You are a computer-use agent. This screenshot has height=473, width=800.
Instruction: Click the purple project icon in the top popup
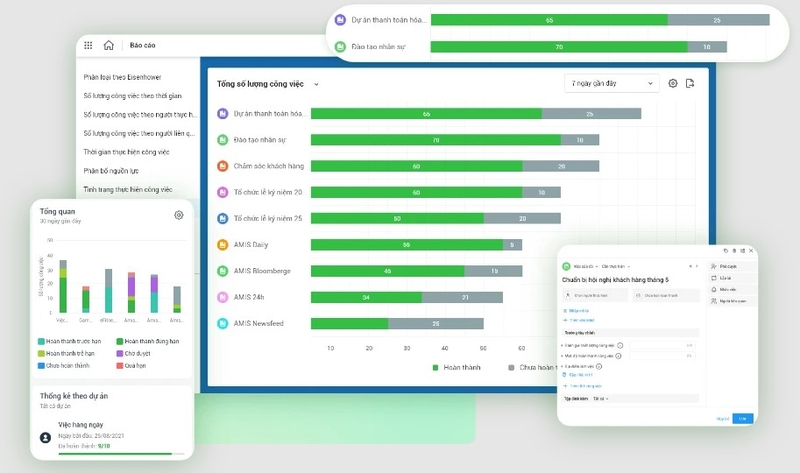(x=340, y=20)
